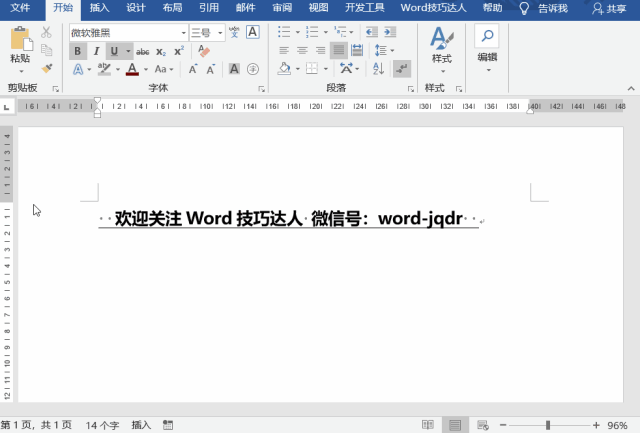Toggle character shading button
Screen dimensions: 640x433
pyautogui.click(x=234, y=69)
